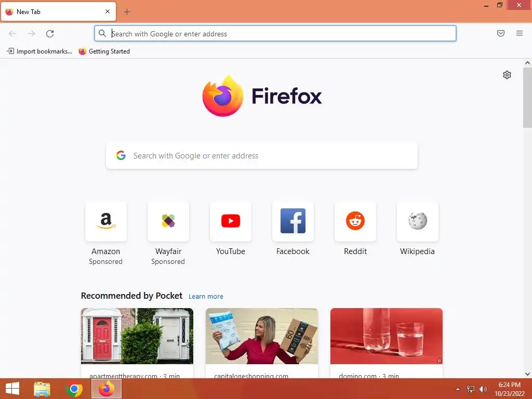Open File Explorer from taskbar
Screen dimensions: 532x399
(42, 389)
